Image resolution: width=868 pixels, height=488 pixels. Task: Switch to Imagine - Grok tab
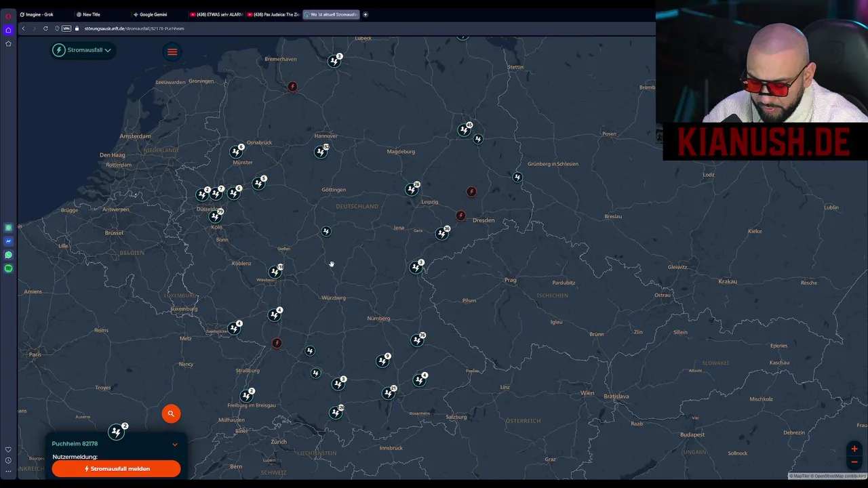[x=44, y=14]
